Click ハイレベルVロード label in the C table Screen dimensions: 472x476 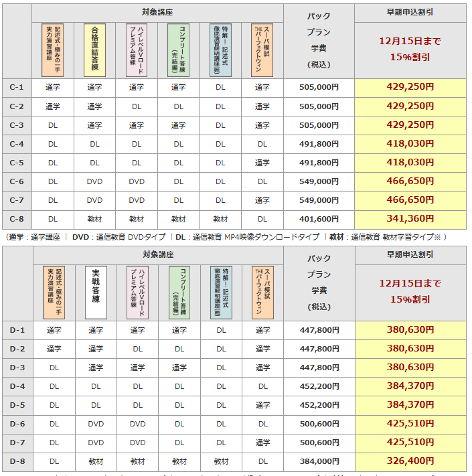click(x=137, y=50)
